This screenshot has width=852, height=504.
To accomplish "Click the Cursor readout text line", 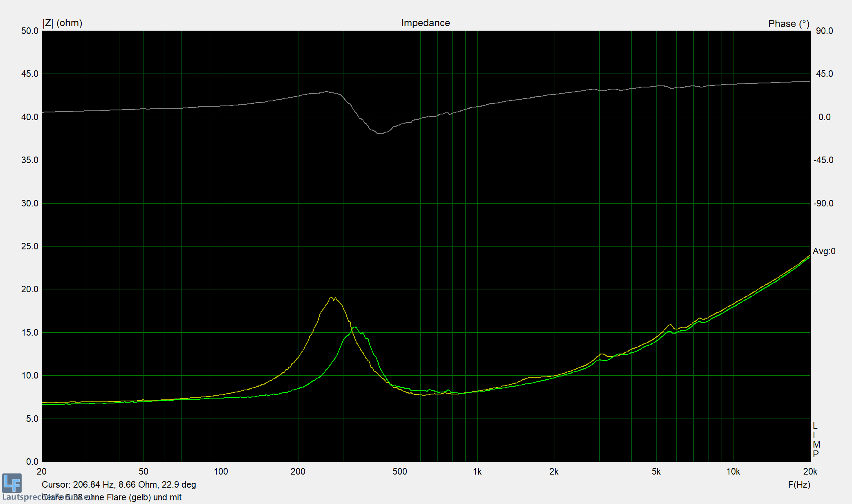I will click(x=119, y=485).
